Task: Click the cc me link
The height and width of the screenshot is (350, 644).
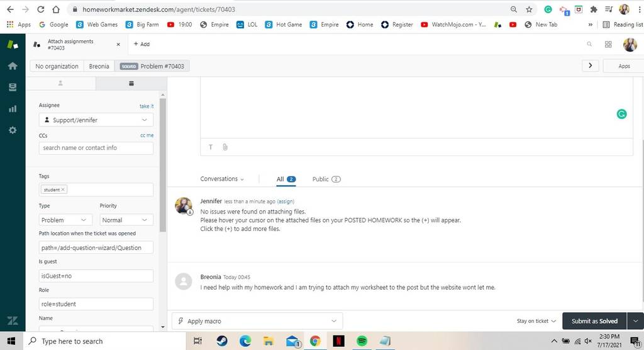Action: pyautogui.click(x=147, y=135)
